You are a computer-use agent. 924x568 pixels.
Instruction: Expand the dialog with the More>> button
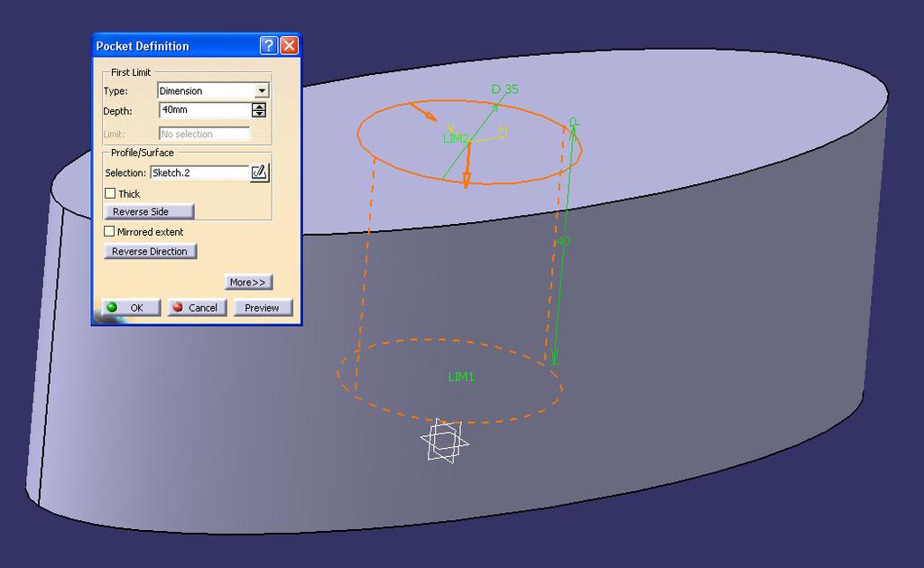[x=248, y=283]
